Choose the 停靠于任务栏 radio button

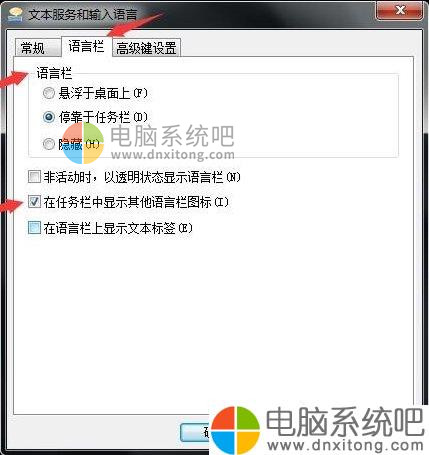click(x=49, y=117)
